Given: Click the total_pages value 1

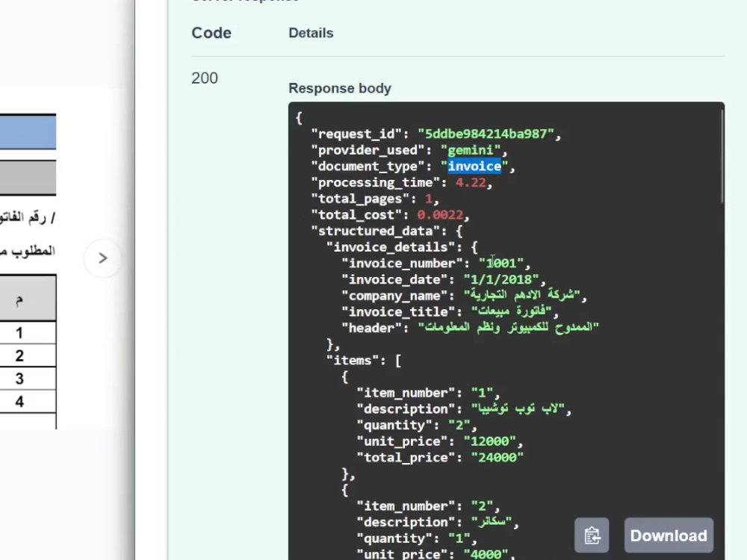Looking at the screenshot, I should pos(429,199).
